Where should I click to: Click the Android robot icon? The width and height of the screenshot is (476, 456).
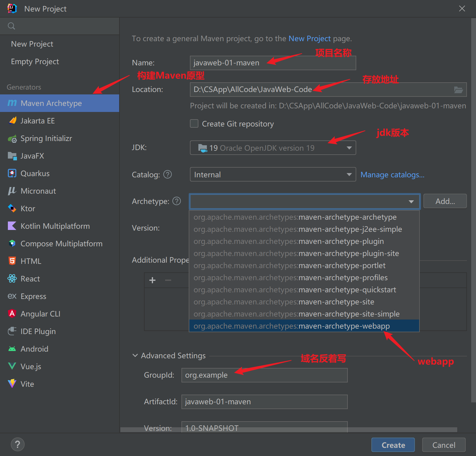click(12, 349)
